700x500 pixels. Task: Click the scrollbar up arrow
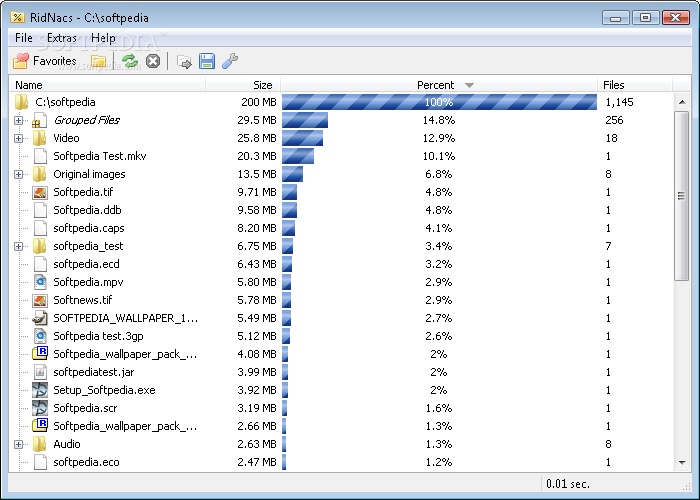(x=682, y=102)
